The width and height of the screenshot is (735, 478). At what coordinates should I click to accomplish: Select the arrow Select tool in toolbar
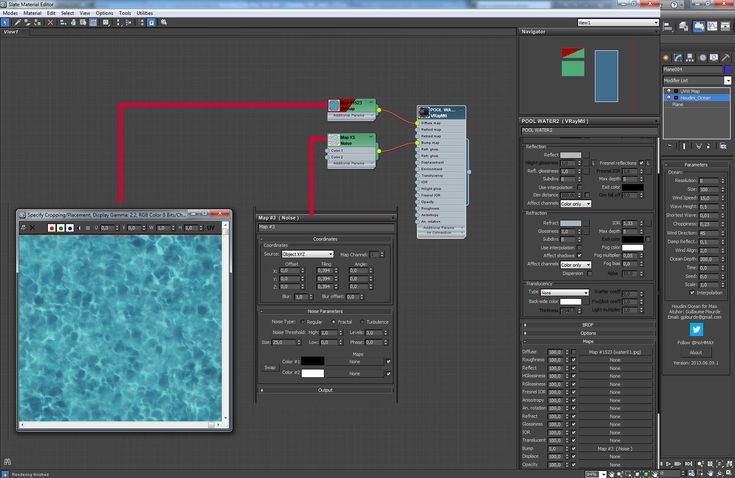5,21
